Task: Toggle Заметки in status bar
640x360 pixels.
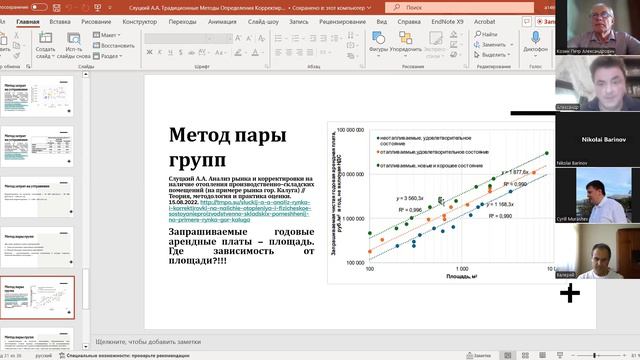Action: pyautogui.click(x=478, y=356)
